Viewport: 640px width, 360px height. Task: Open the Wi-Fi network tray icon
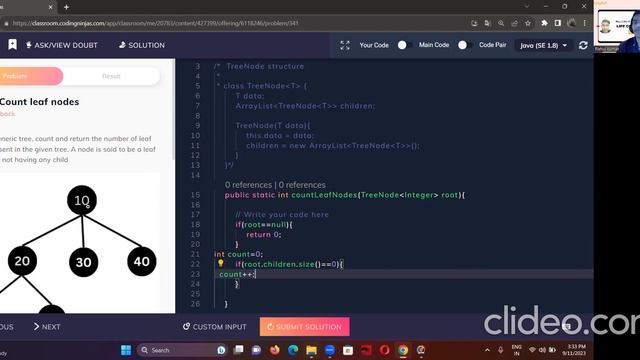pos(532,350)
